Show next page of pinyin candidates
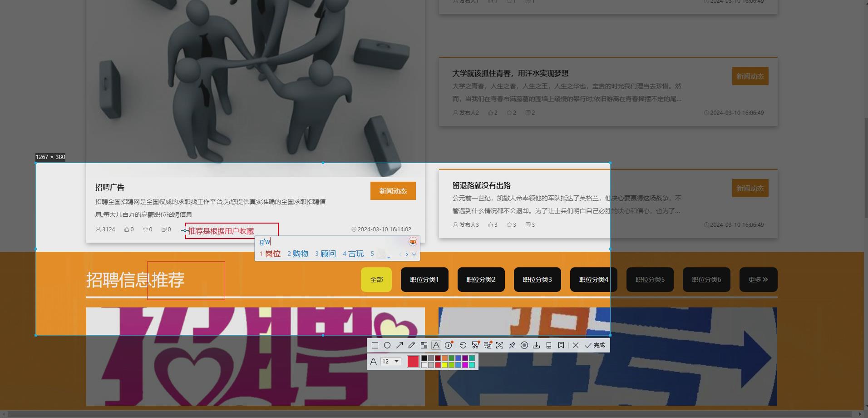Screen dimensions: 868x418 point(407,254)
